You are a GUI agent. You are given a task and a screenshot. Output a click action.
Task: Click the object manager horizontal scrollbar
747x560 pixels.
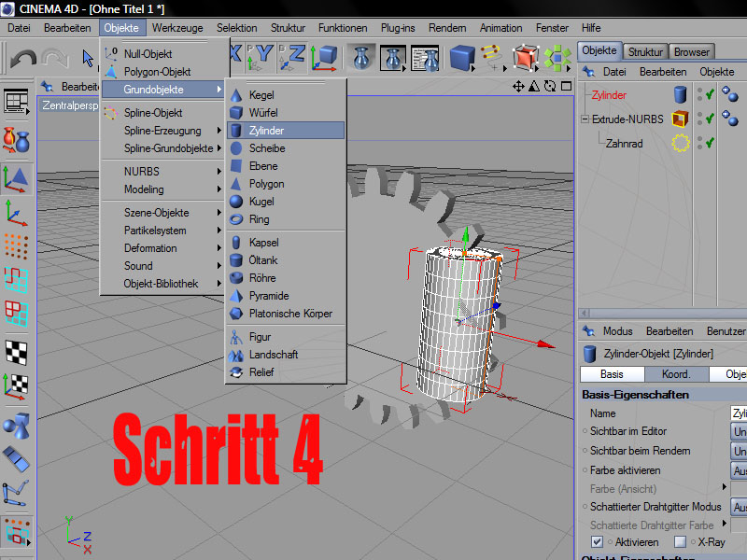click(662, 313)
